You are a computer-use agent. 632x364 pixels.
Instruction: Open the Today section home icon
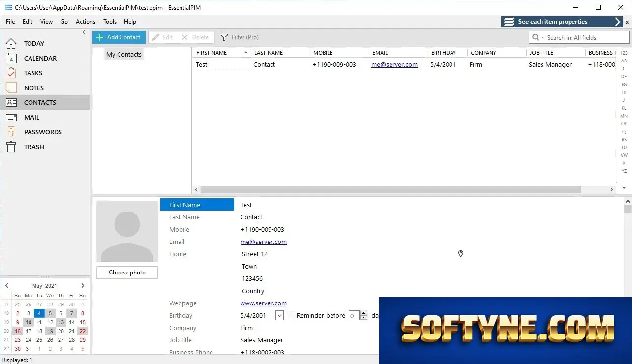(11, 43)
